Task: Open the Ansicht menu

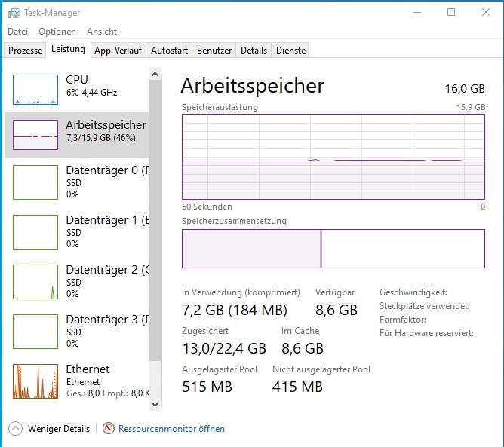Action: (102, 32)
